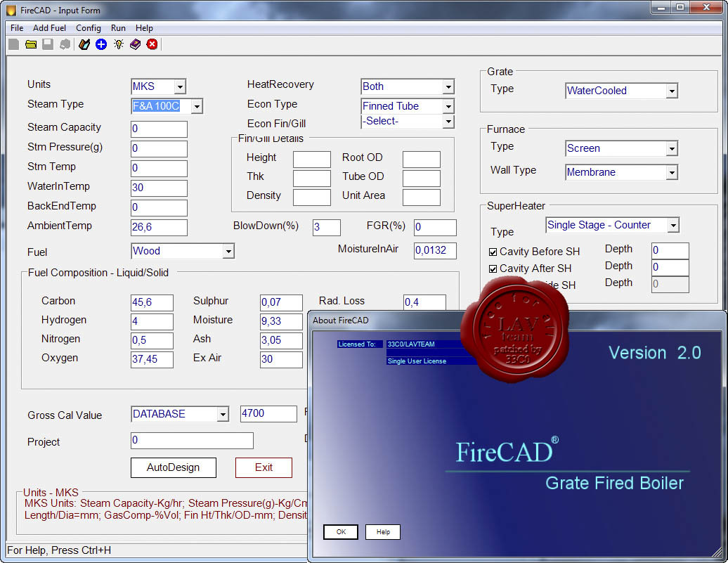The image size is (728, 563).
Task: Click the config notebook-and-pen toolbar icon
Action: point(84,44)
